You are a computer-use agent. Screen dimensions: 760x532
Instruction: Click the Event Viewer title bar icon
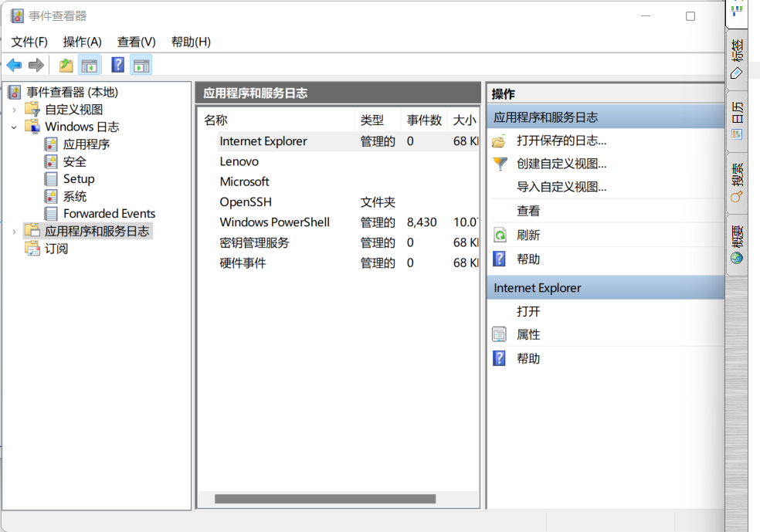pos(17,16)
